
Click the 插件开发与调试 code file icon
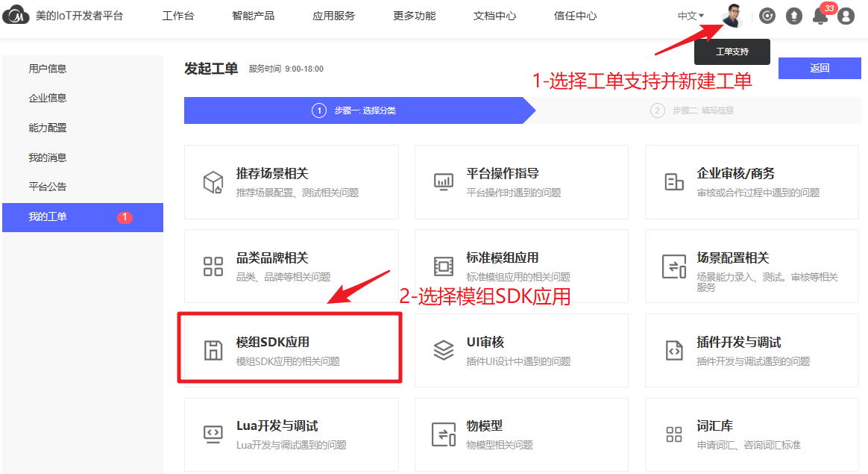[674, 350]
